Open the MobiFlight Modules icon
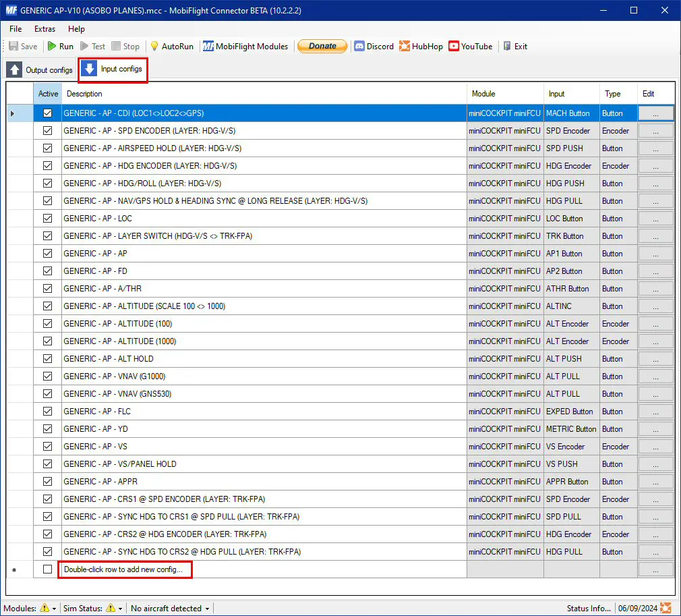This screenshot has width=681, height=616. 208,46
